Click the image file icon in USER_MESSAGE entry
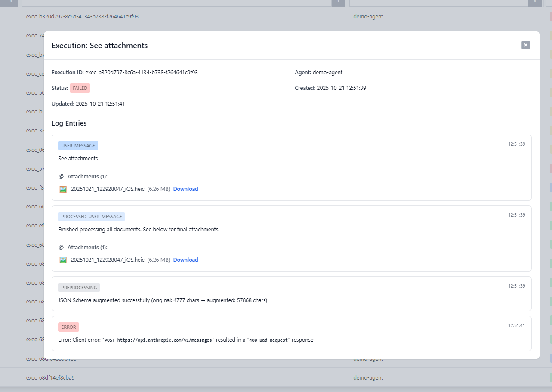Viewport: 552px width, 392px height. (63, 189)
